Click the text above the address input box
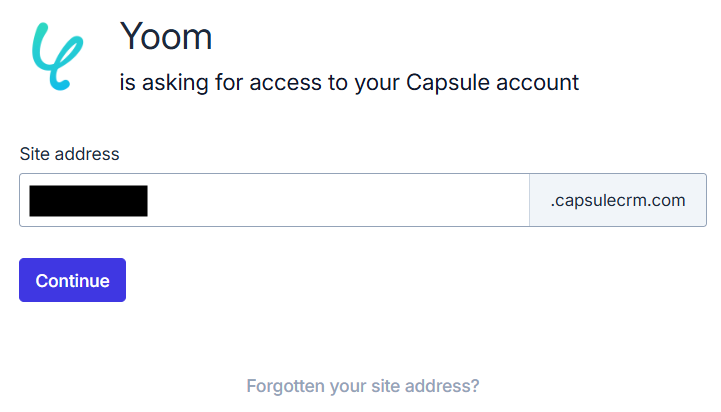The height and width of the screenshot is (412, 721). pyautogui.click(x=69, y=154)
